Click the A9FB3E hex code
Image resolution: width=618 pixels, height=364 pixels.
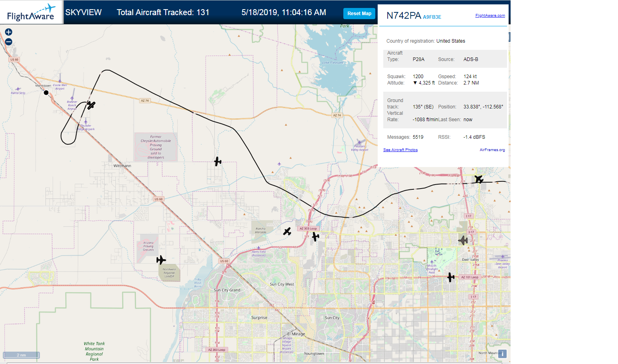click(432, 17)
